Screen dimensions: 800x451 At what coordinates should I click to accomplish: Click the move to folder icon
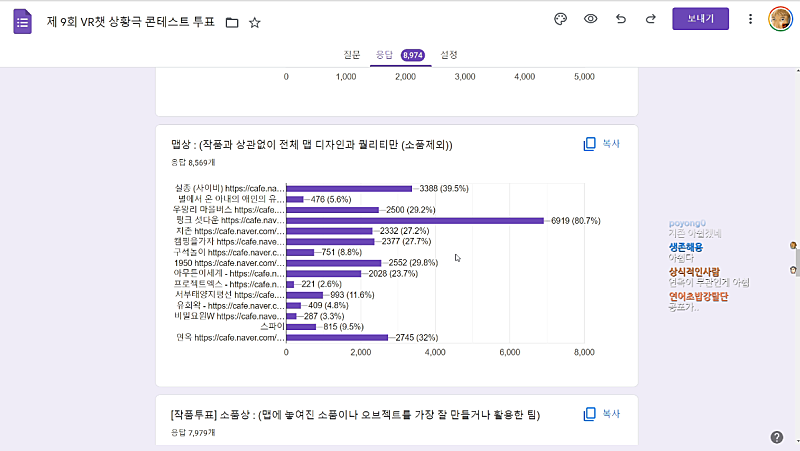[x=232, y=22]
